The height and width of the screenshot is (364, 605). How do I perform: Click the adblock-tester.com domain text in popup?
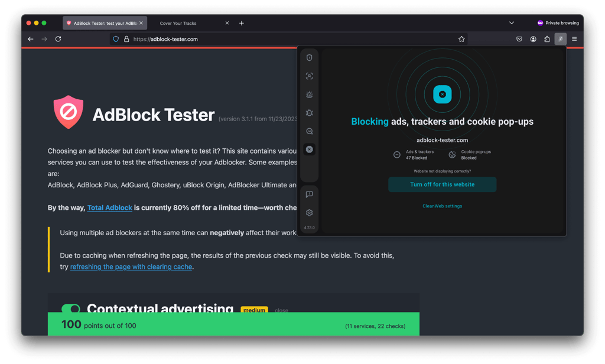pyautogui.click(x=442, y=140)
